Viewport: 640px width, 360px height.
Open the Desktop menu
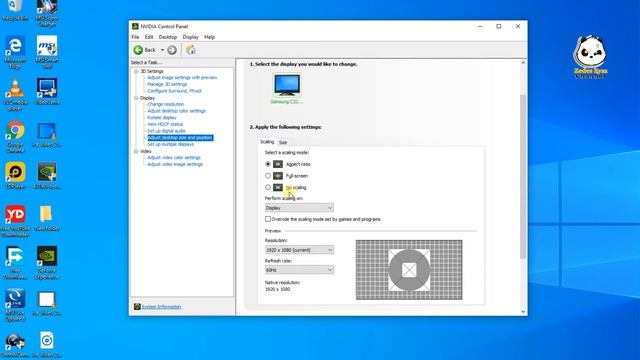coord(168,37)
